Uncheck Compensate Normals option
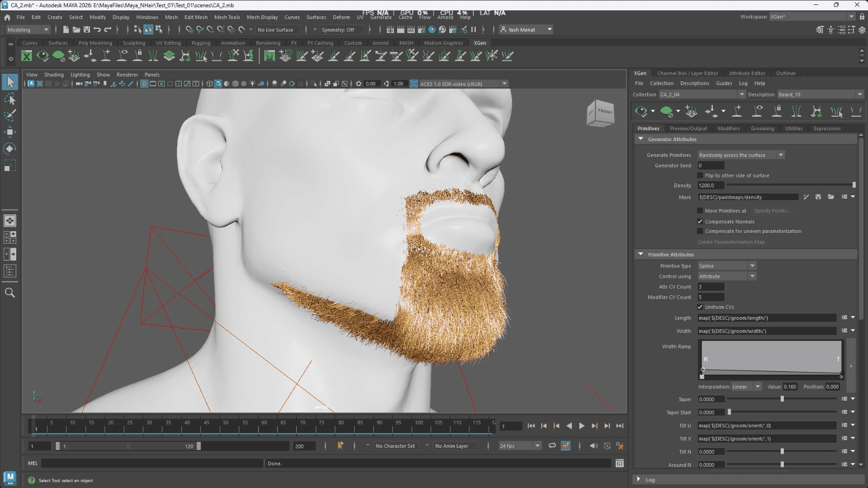The height and width of the screenshot is (488, 868). (700, 221)
